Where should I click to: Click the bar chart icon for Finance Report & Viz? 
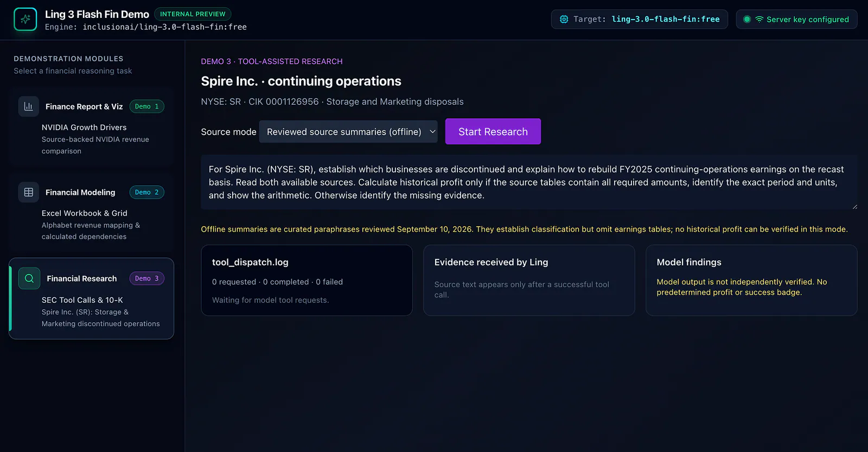coord(29,106)
